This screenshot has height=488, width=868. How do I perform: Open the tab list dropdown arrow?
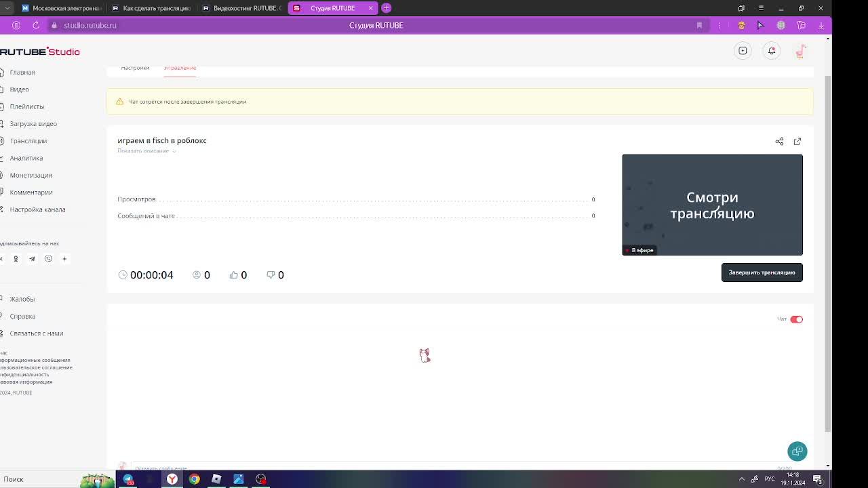pos(7,8)
